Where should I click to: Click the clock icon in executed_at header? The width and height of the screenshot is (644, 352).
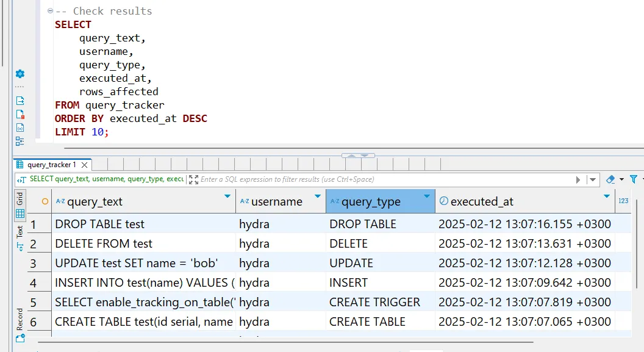point(443,201)
